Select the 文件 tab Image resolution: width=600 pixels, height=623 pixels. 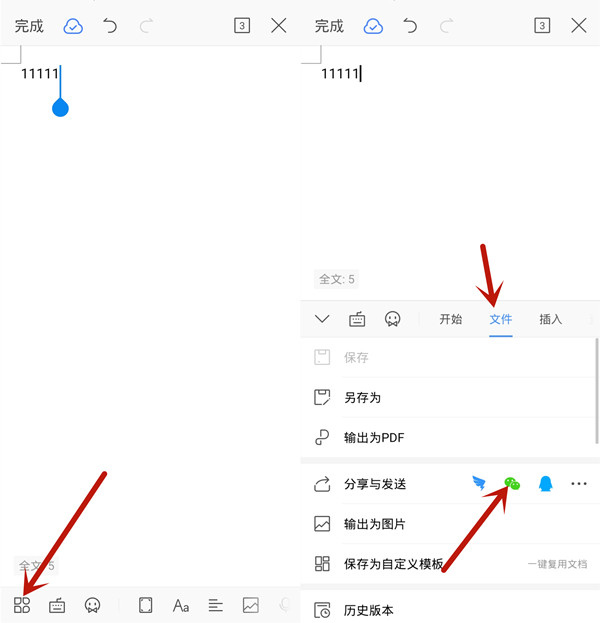(501, 320)
